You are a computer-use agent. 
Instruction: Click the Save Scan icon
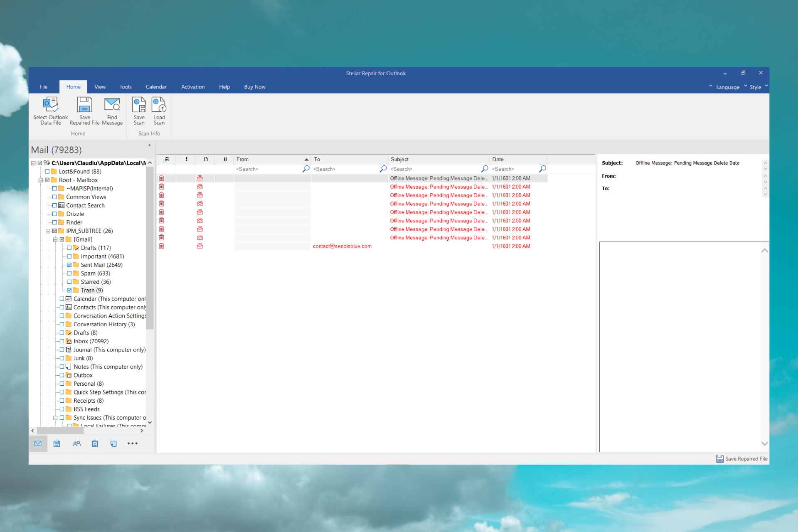pos(139,105)
